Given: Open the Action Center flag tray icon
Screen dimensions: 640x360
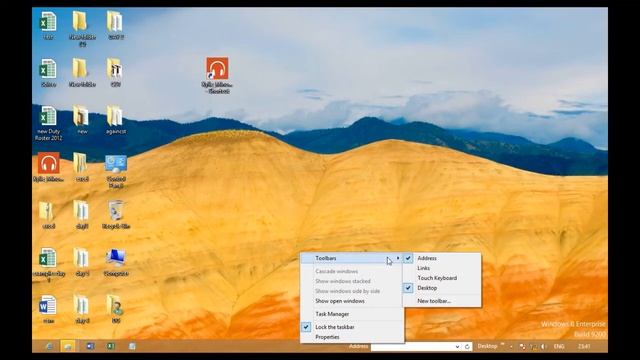Looking at the screenshot, I should click(522, 347).
